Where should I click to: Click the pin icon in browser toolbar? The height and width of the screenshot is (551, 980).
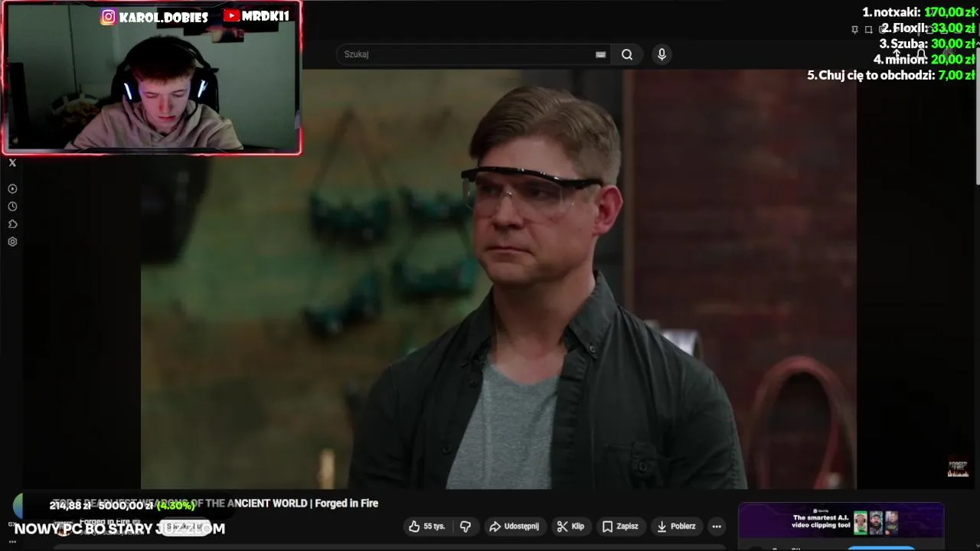(x=854, y=29)
